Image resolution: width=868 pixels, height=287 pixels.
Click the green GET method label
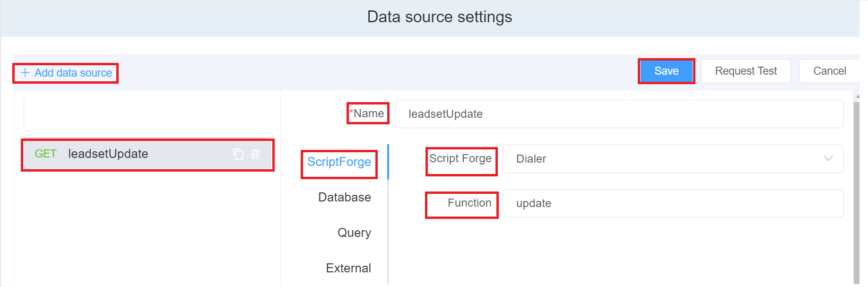click(x=45, y=154)
